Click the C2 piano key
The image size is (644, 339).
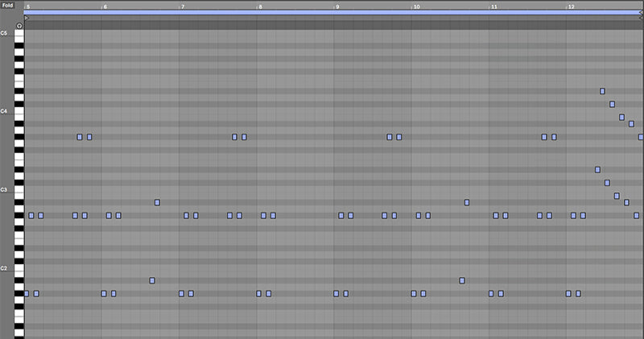coord(19,268)
